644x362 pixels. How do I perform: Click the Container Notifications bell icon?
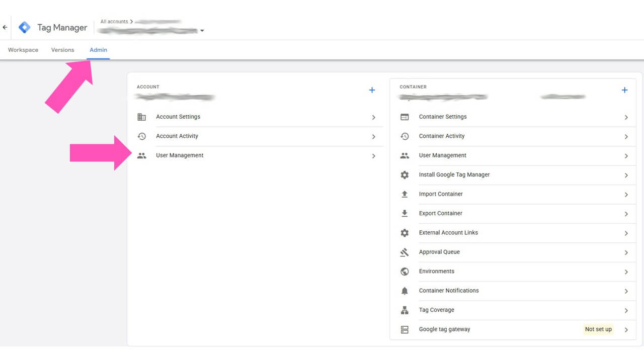click(x=405, y=291)
